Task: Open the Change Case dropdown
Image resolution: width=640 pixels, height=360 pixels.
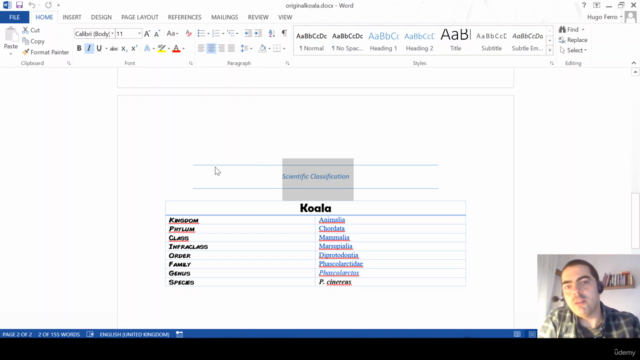Action: pos(172,34)
